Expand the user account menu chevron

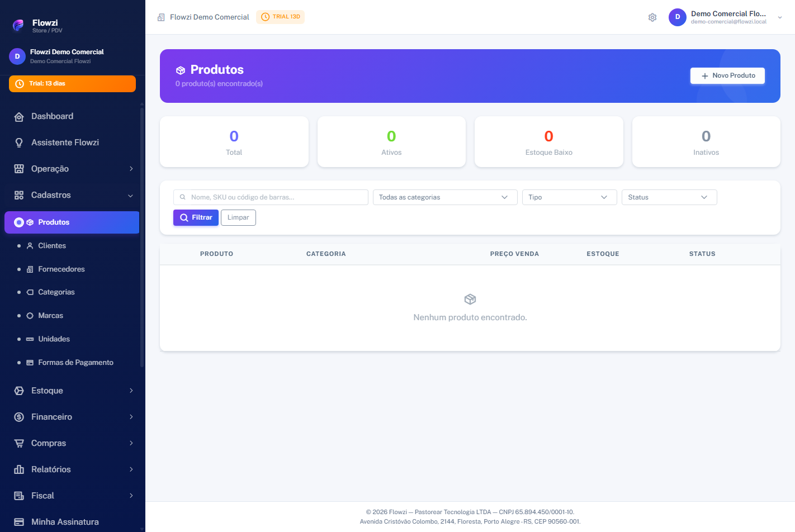click(x=780, y=17)
